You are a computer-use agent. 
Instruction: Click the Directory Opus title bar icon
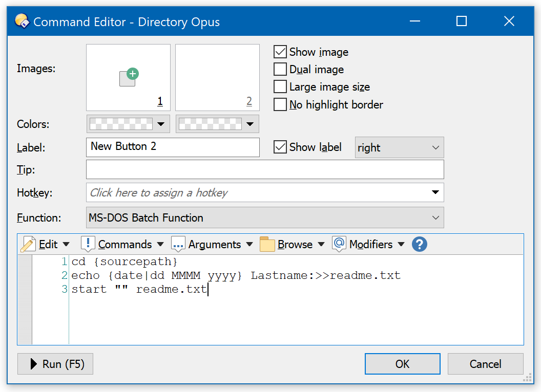pyautogui.click(x=22, y=21)
